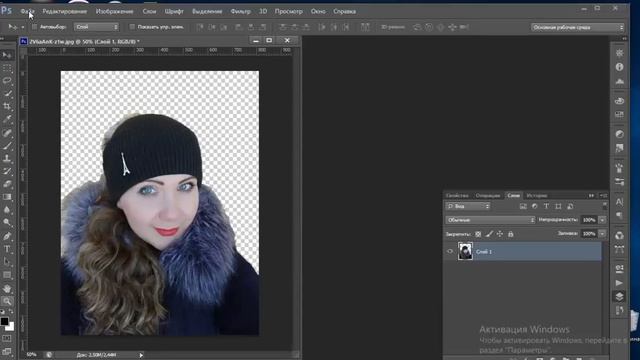The height and width of the screenshot is (360, 640).
Task: Enable Показать упр. элем. checkbox
Action: [132, 27]
